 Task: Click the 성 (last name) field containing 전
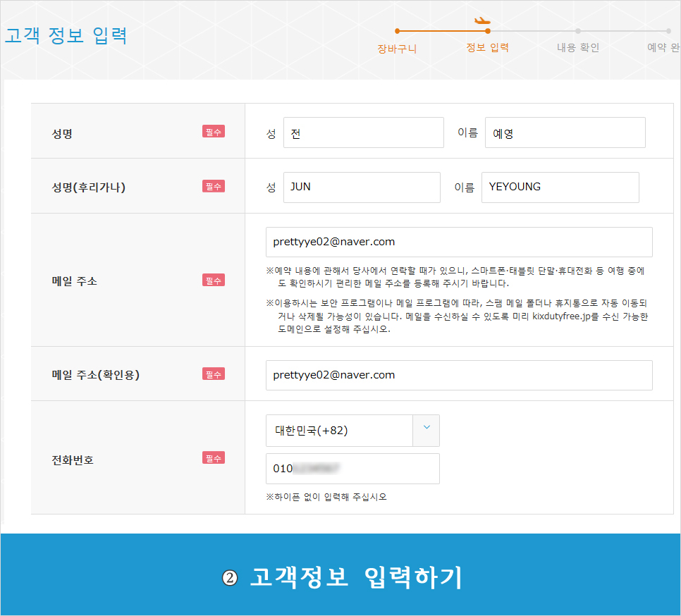[x=363, y=133]
